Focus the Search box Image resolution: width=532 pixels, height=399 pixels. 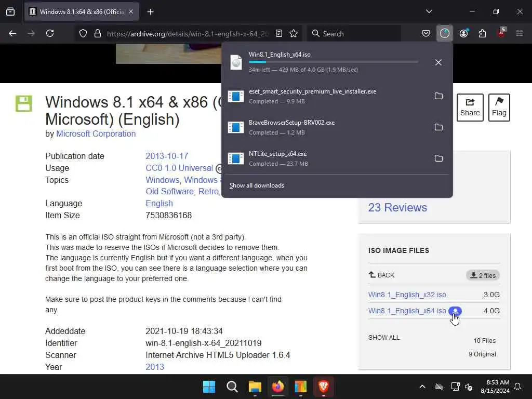coord(354,34)
